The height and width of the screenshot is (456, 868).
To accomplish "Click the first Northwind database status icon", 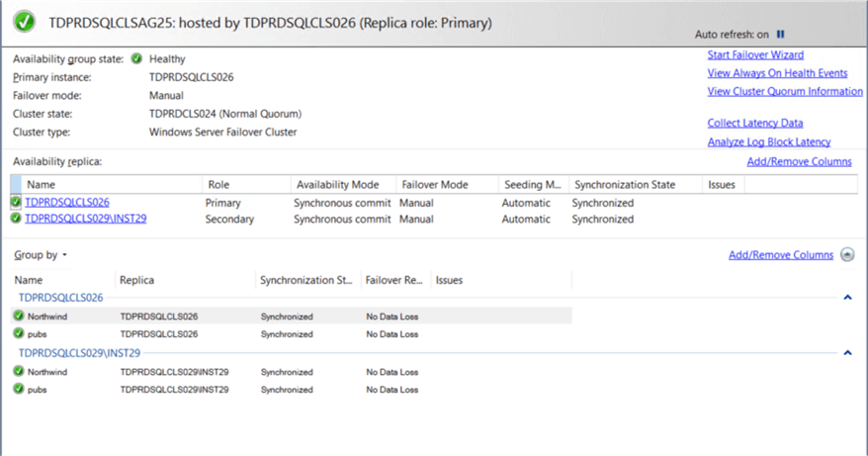I will click(x=19, y=317).
